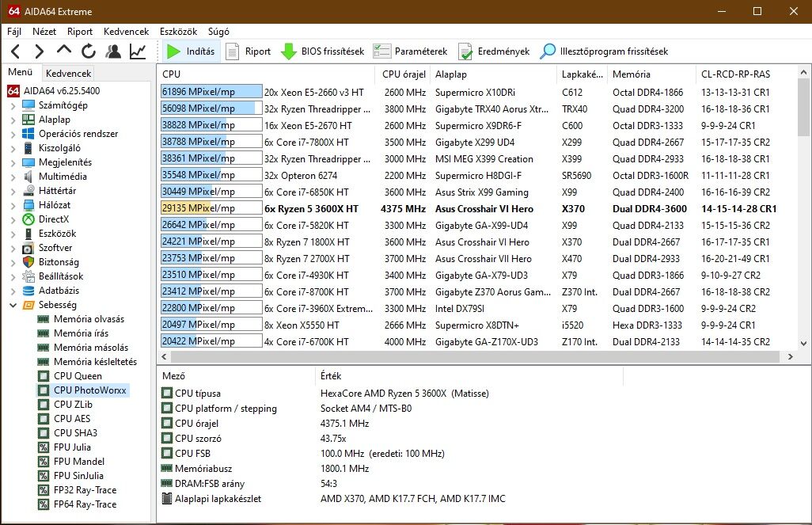Expand the Számítógép tree node
This screenshot has width=812, height=525.
(13, 106)
